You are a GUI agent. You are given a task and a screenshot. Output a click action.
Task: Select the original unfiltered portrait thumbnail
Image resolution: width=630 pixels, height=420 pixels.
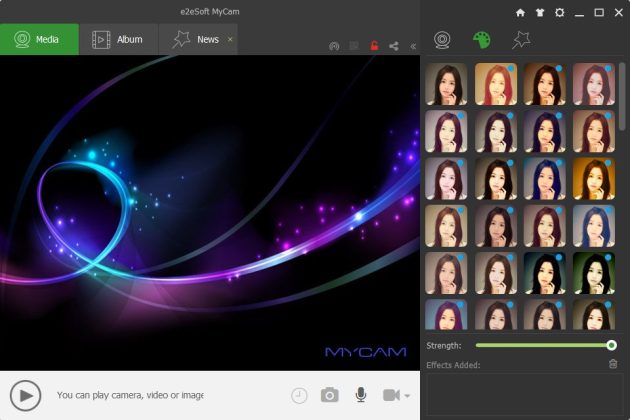[446, 84]
